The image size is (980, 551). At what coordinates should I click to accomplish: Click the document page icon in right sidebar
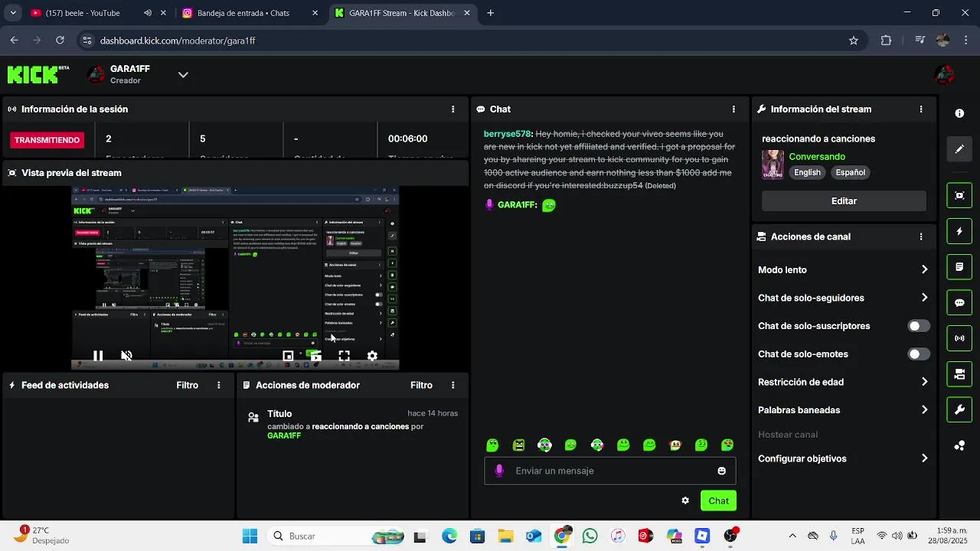(959, 267)
